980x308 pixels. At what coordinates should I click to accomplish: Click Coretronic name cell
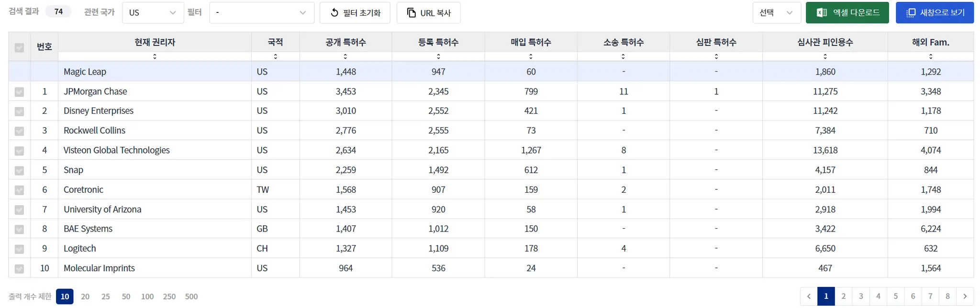[x=155, y=189]
